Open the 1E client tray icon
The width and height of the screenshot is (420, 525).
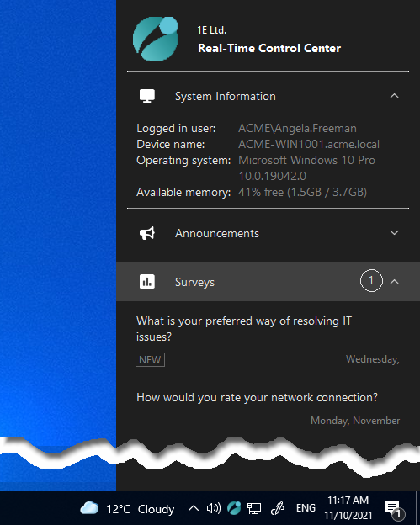pyautogui.click(x=234, y=508)
